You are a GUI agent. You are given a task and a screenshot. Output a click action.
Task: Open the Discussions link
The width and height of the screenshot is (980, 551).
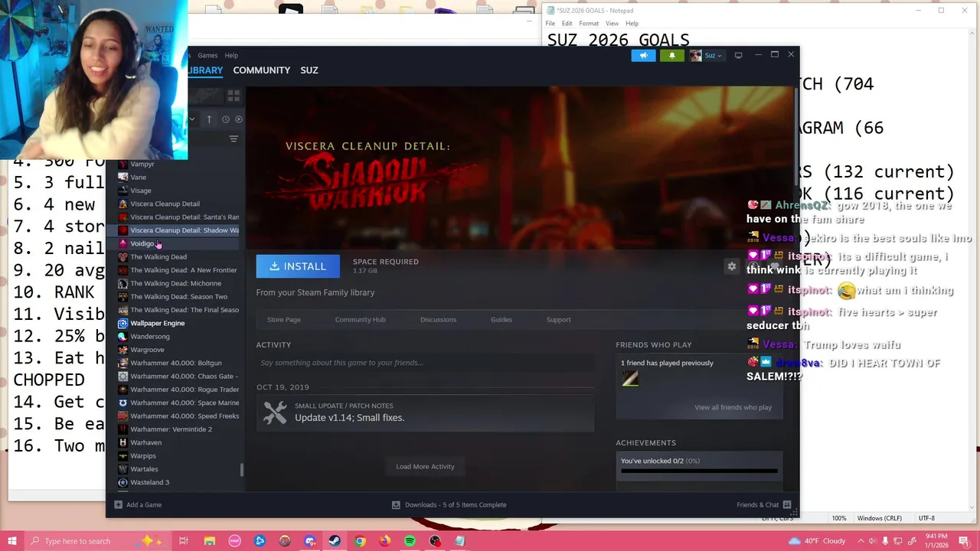point(438,319)
